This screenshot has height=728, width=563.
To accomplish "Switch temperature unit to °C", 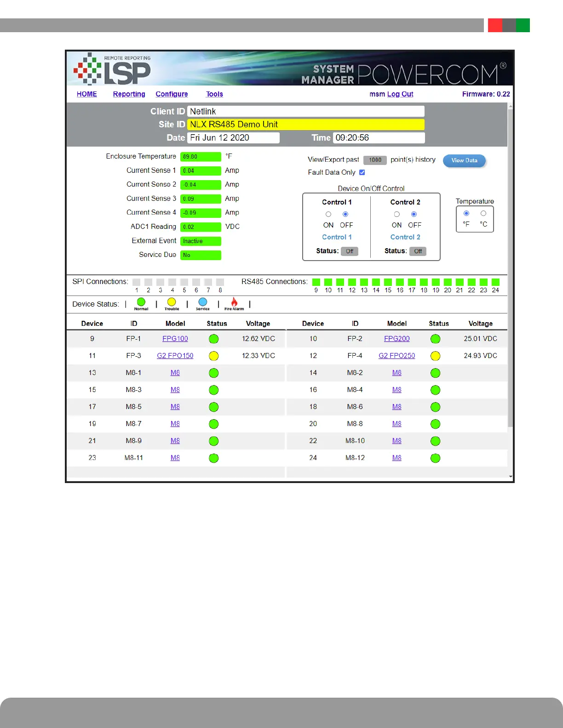I will click(483, 213).
